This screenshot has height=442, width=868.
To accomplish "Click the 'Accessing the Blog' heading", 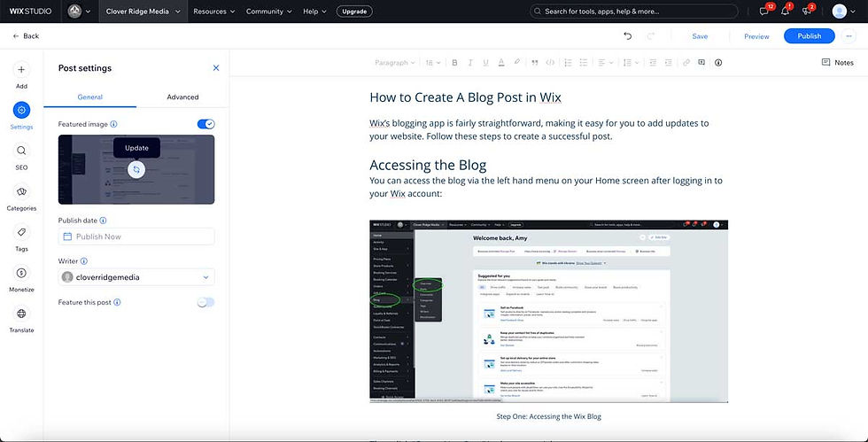I will [x=428, y=165].
